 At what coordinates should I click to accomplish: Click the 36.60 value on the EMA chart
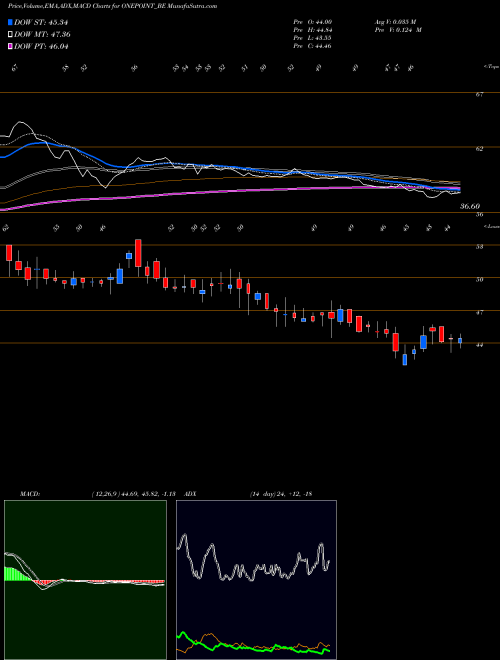pyautogui.click(x=470, y=206)
